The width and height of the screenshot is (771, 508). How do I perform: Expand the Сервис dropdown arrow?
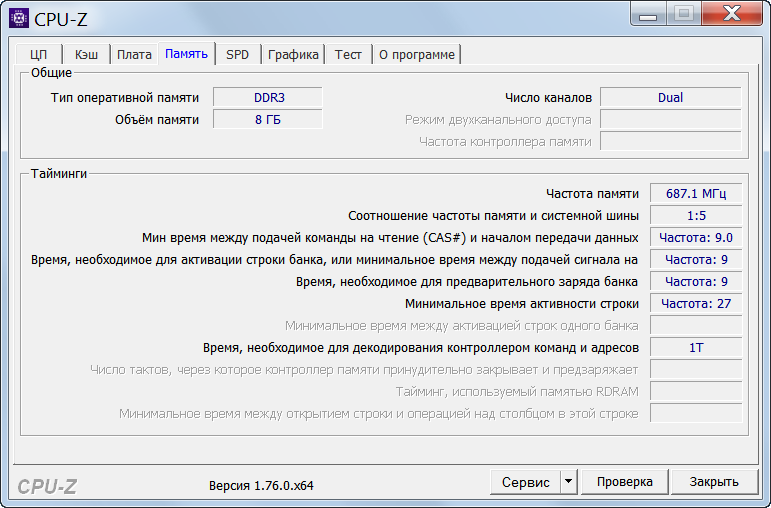click(x=568, y=482)
